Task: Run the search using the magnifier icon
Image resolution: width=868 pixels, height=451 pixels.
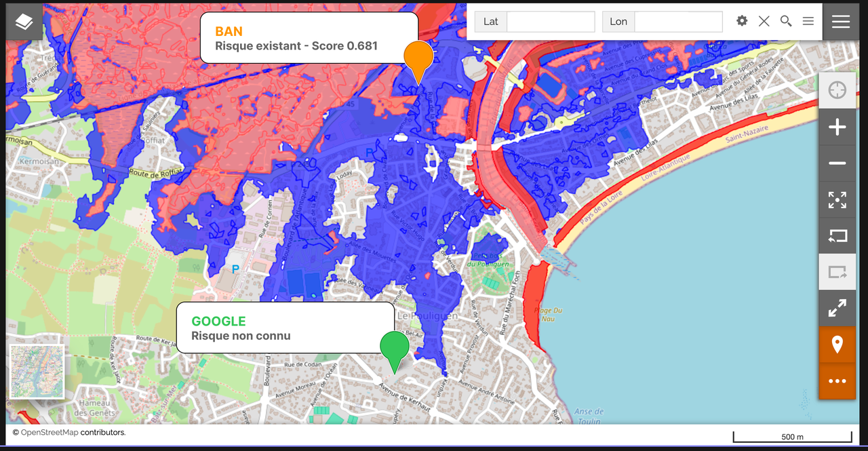Action: [786, 21]
